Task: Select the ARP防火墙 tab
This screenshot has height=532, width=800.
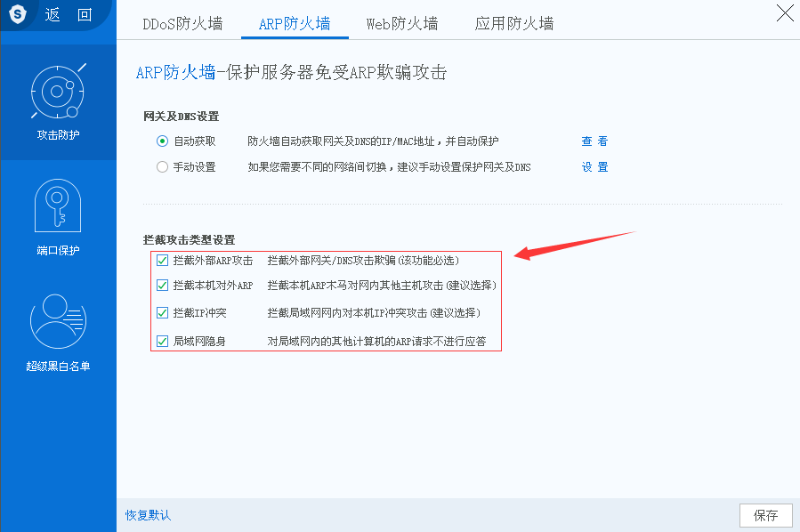Action: click(295, 24)
